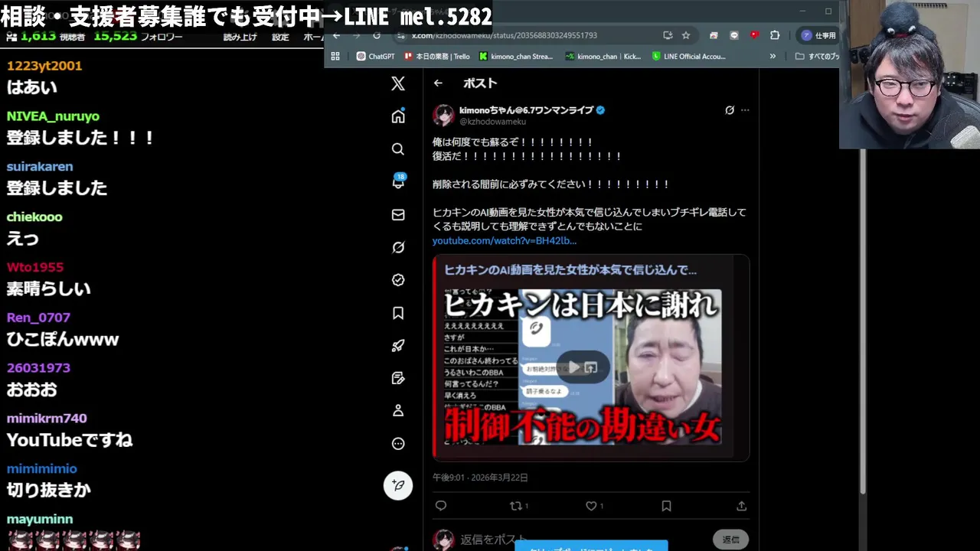Click Grok explain icon on the post
The width and height of the screenshot is (980, 551).
(x=730, y=110)
